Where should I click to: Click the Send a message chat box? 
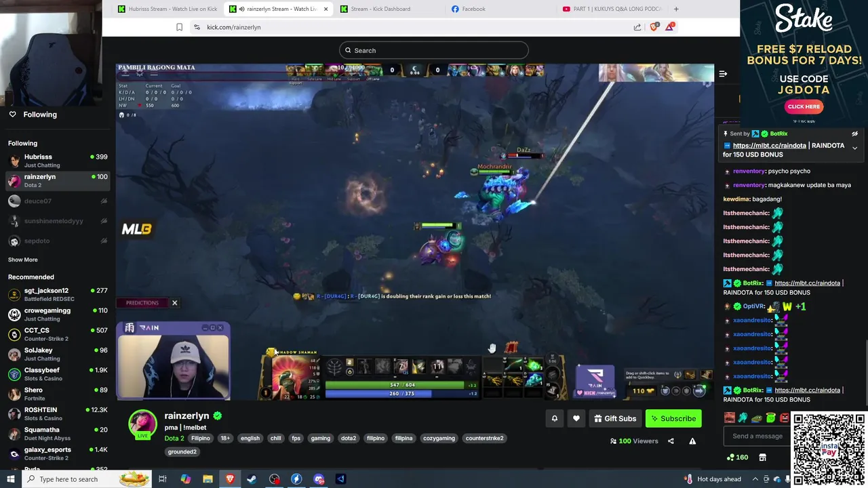click(x=757, y=436)
